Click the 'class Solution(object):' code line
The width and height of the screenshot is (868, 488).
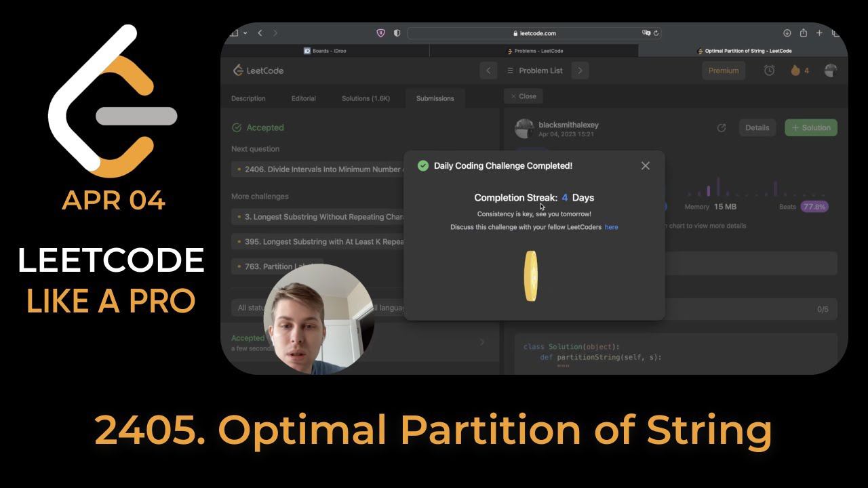click(572, 347)
